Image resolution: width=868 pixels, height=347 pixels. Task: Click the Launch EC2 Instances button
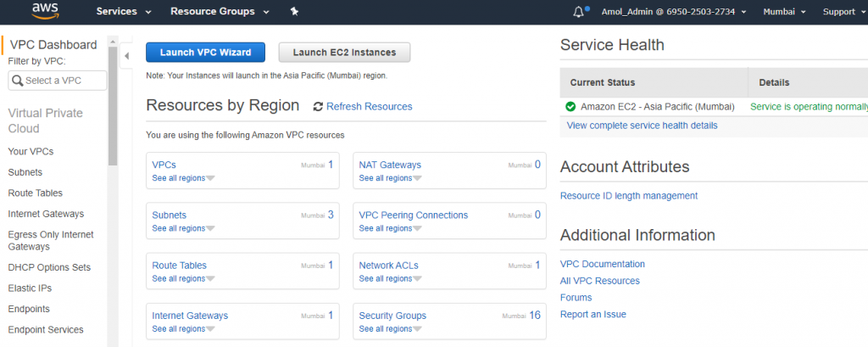[x=344, y=53]
